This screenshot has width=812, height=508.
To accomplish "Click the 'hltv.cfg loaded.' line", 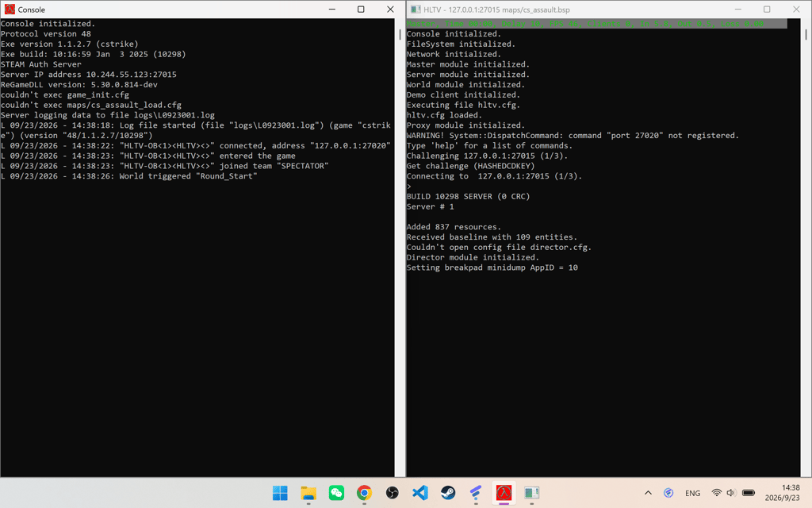I will point(444,115).
